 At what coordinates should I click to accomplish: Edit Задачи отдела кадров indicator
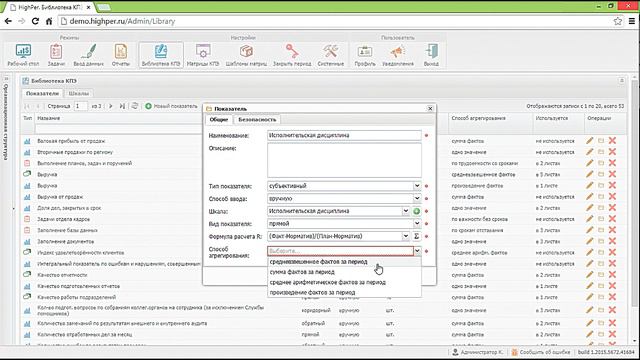pos(589,219)
